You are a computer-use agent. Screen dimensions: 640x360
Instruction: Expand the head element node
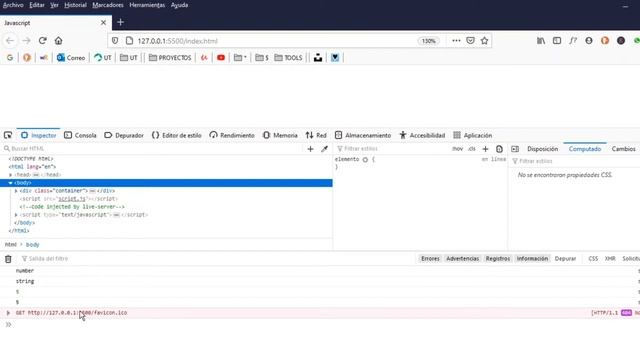[11, 175]
